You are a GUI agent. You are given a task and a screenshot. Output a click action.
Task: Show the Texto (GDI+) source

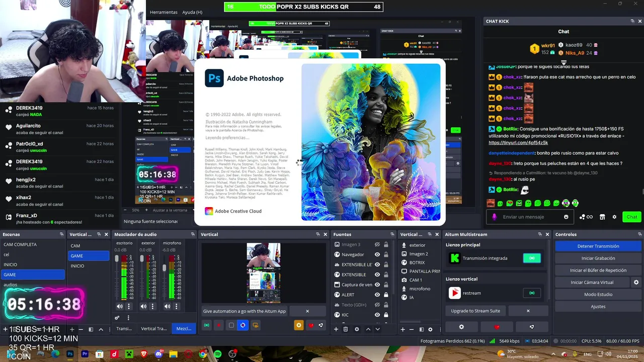[x=377, y=305]
